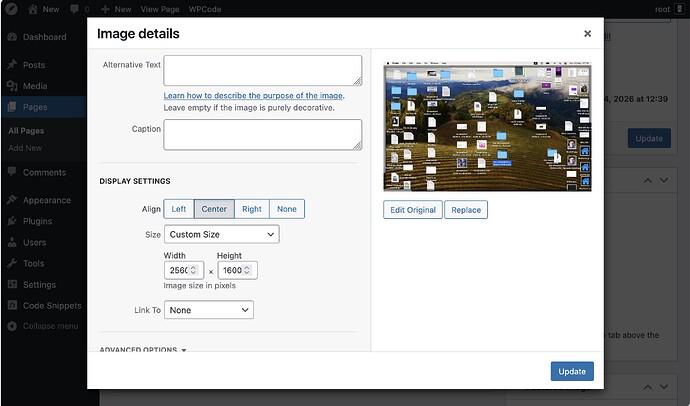Click the Width input field

[184, 270]
